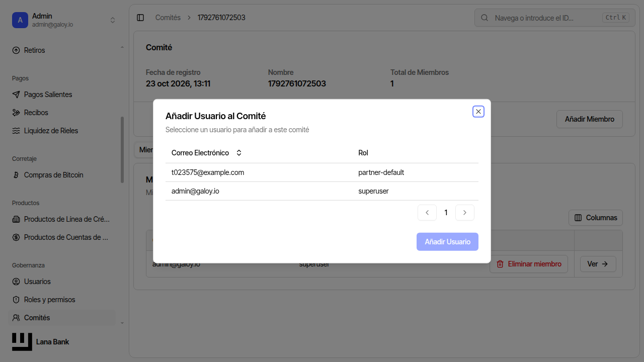This screenshot has width=644, height=362.
Task: Sort by Correo Electrónico column
Action: click(207, 153)
